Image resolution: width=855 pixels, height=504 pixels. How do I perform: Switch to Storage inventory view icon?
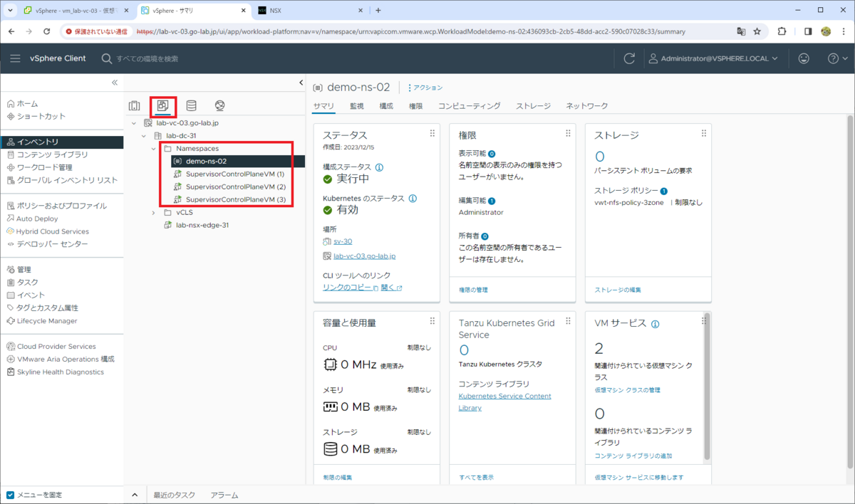[191, 106]
